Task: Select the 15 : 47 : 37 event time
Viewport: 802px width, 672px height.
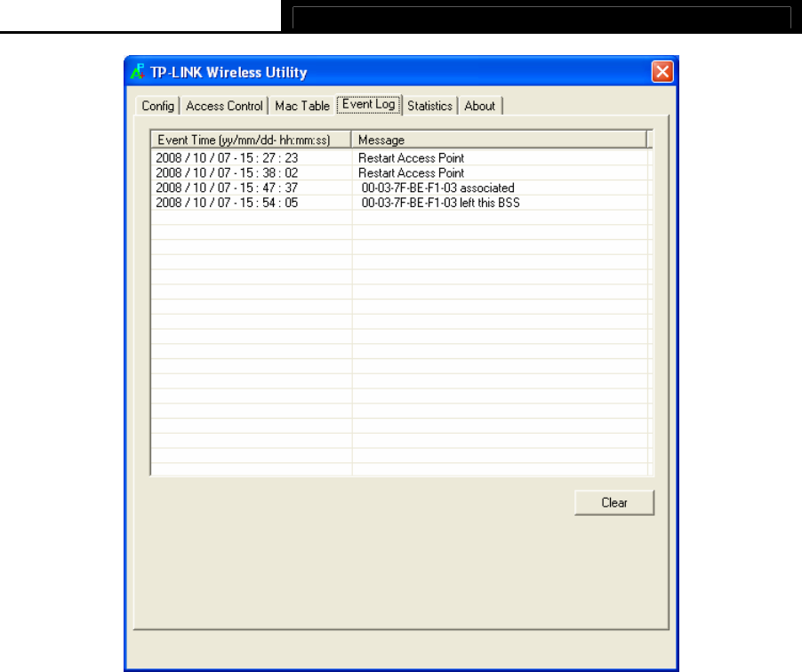Action: pyautogui.click(x=227, y=188)
